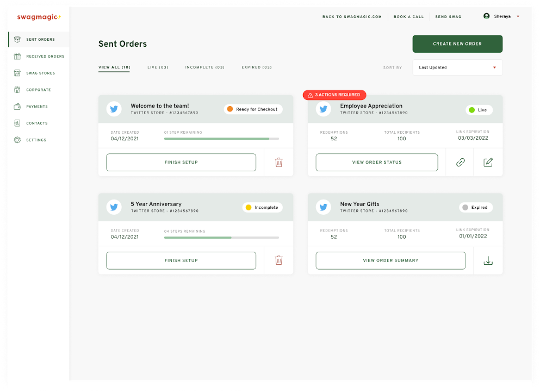Delete the Welcome to the team order
This screenshot has height=392, width=540.
point(279,162)
